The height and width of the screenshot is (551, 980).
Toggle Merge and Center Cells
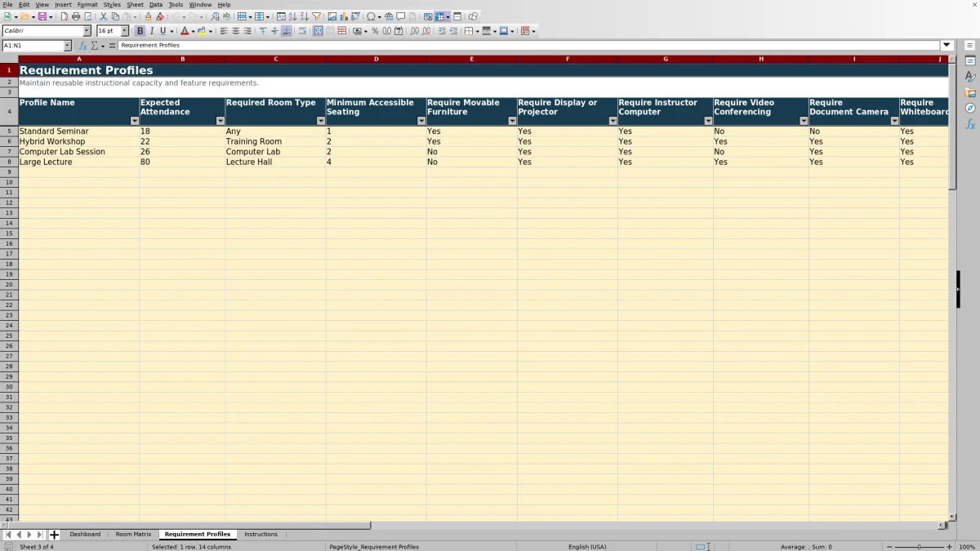point(318,31)
